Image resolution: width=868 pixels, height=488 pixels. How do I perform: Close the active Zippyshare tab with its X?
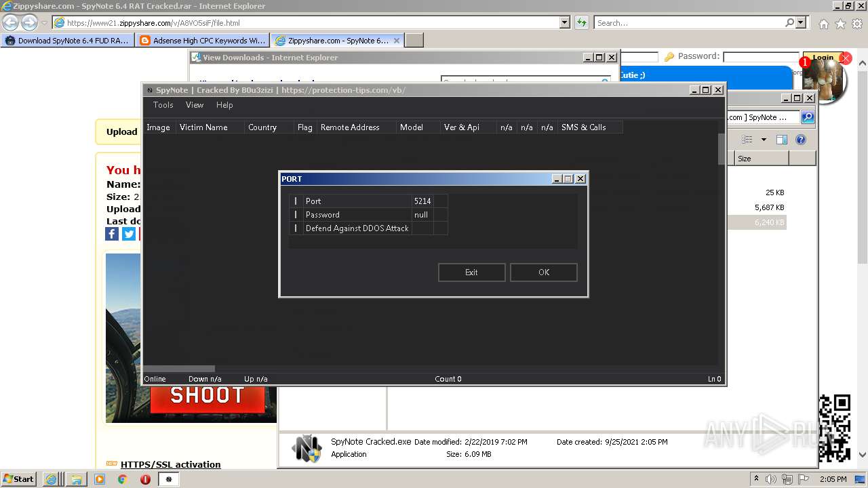point(397,41)
